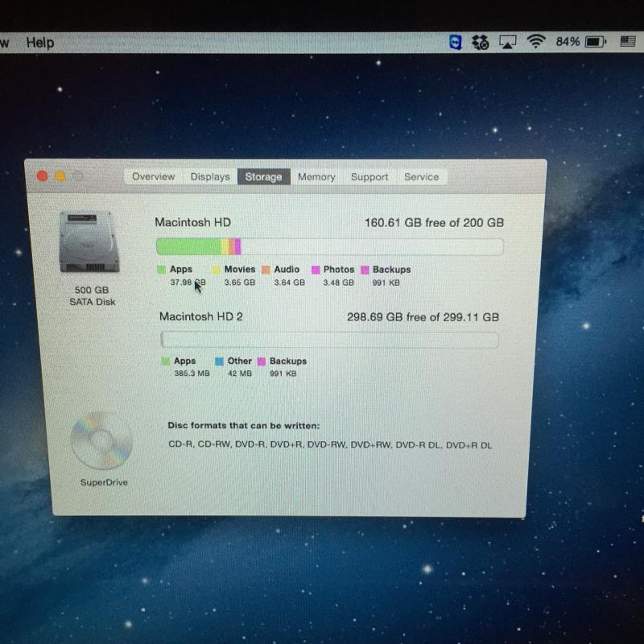Select the Storage tab
Image resolution: width=644 pixels, height=644 pixels.
[x=263, y=176]
